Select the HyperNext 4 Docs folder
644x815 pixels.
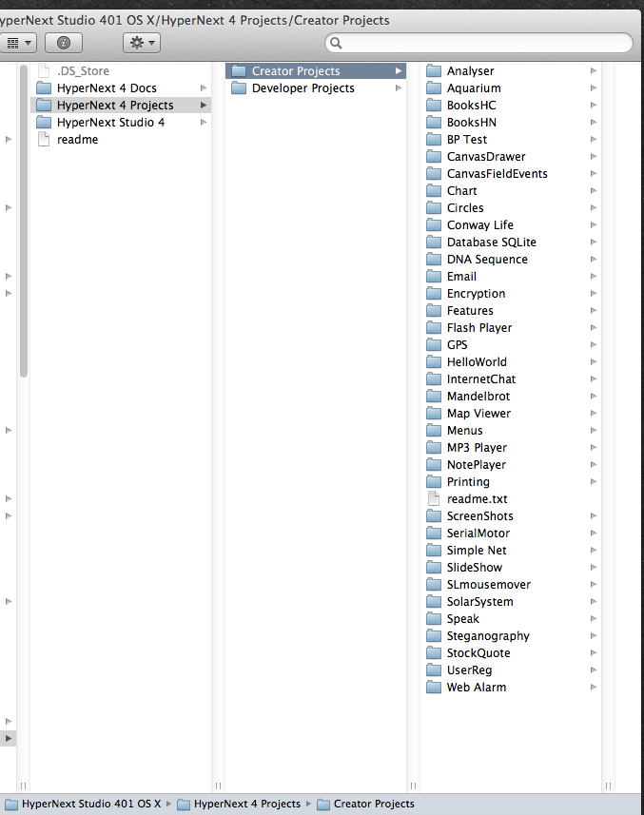pos(121,87)
